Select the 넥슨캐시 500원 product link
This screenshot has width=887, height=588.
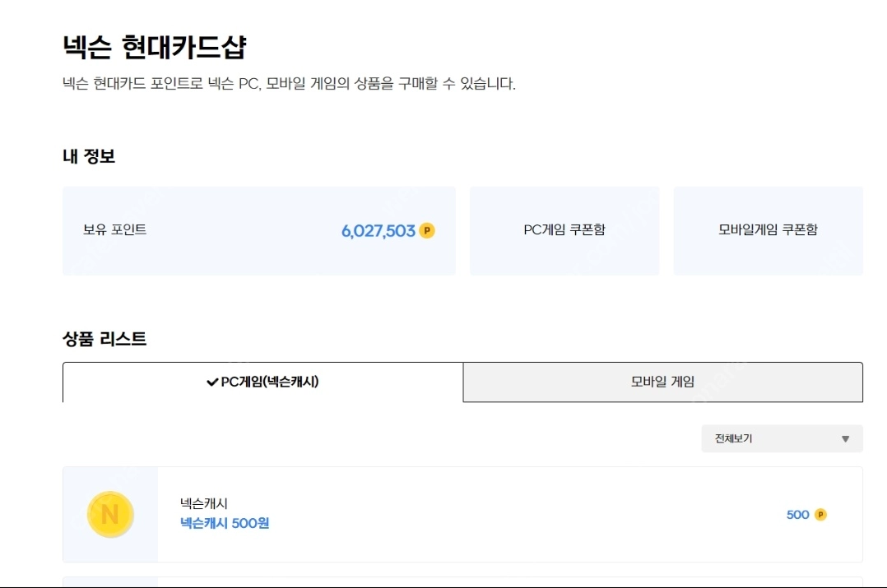(225, 523)
